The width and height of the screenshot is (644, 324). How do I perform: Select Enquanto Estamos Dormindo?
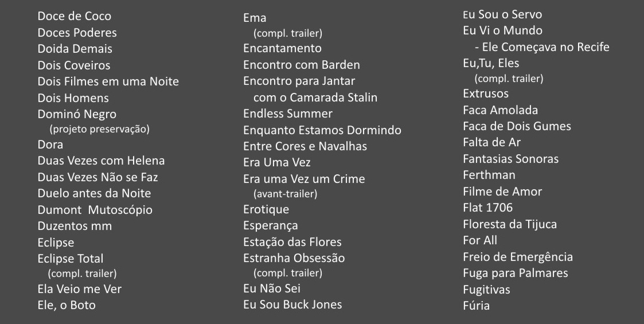(322, 130)
